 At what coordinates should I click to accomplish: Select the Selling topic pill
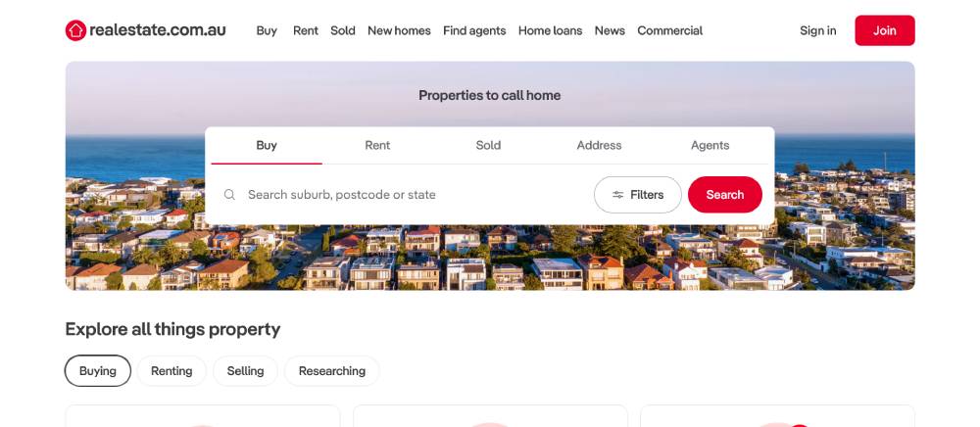point(245,371)
